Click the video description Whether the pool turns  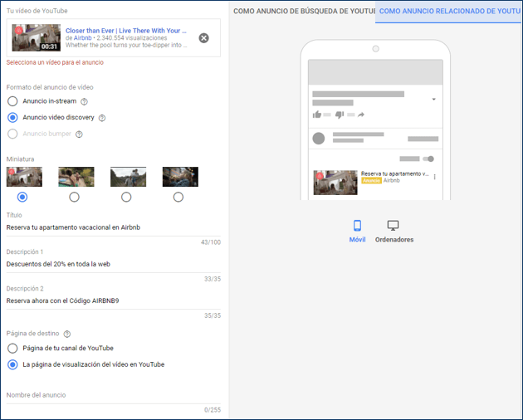click(126, 45)
